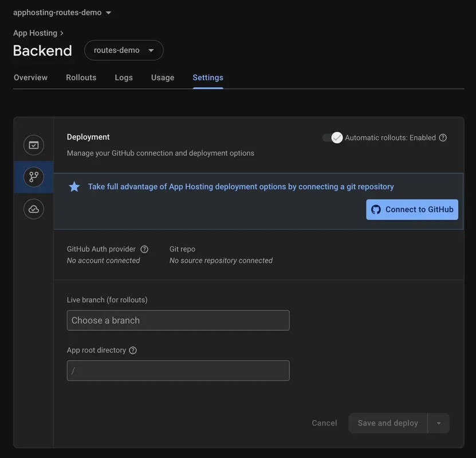The height and width of the screenshot is (458, 476).
Task: Click 'Manage your GitHub connection' description text
Action: [160, 153]
